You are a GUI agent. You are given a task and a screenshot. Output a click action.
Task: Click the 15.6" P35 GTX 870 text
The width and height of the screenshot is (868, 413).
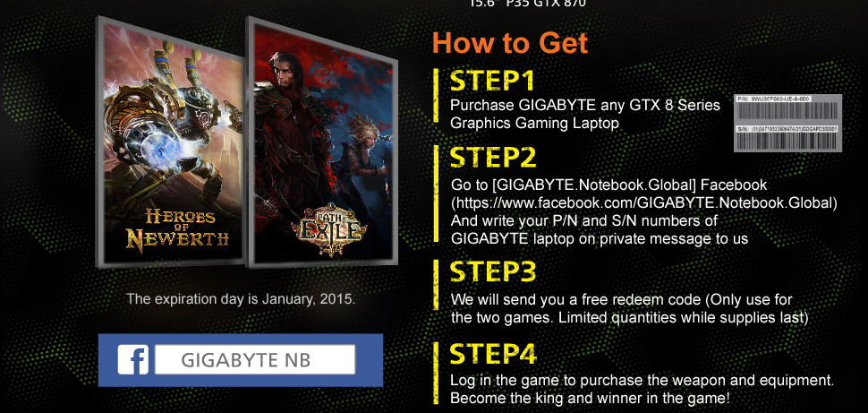click(x=528, y=4)
